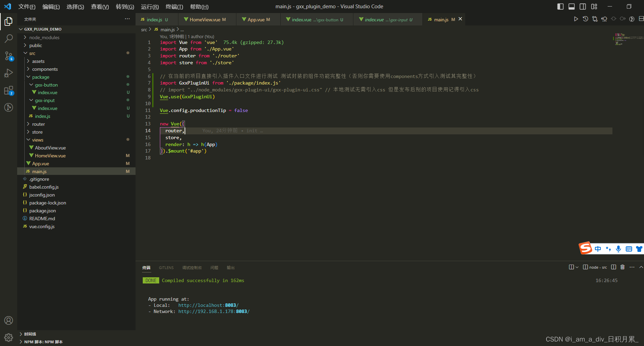The image size is (644, 346).
Task: Select the GITLENS panel tab
Action: coord(166,268)
